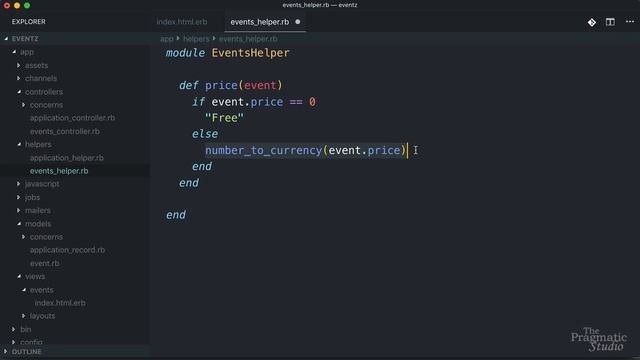Open the source control diff icon
This screenshot has width=640, height=360.
(591, 22)
